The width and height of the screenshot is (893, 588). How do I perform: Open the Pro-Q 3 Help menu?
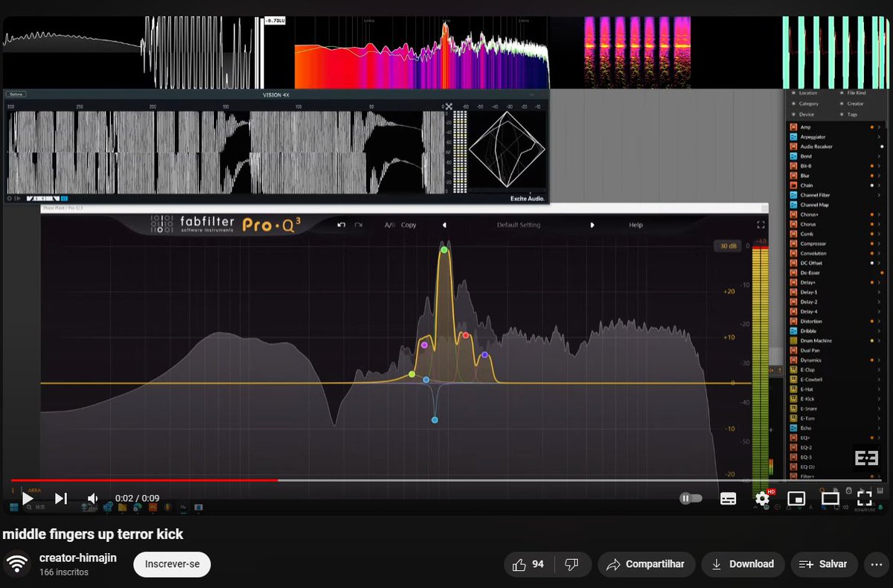[x=636, y=225]
